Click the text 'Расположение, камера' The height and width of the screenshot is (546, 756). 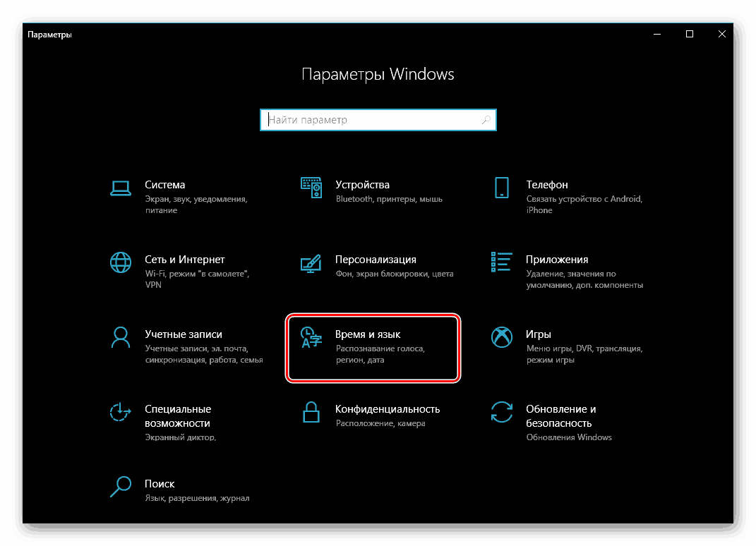tap(380, 423)
